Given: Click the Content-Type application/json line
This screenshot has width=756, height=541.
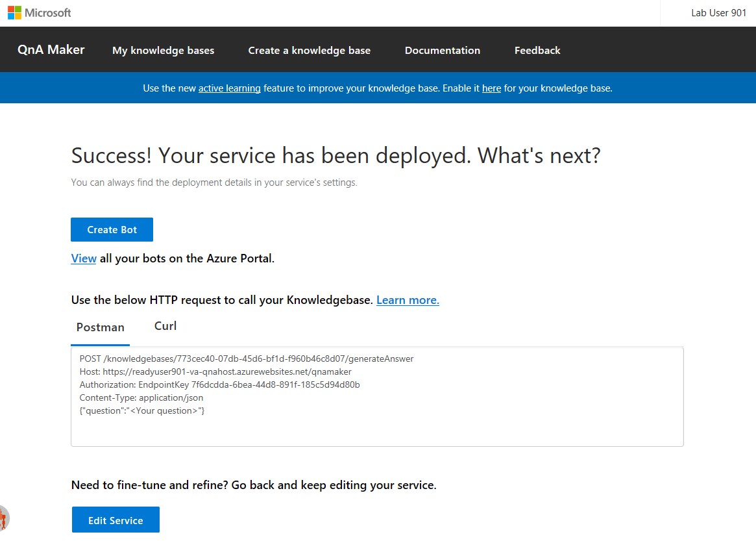Looking at the screenshot, I should pos(141,397).
